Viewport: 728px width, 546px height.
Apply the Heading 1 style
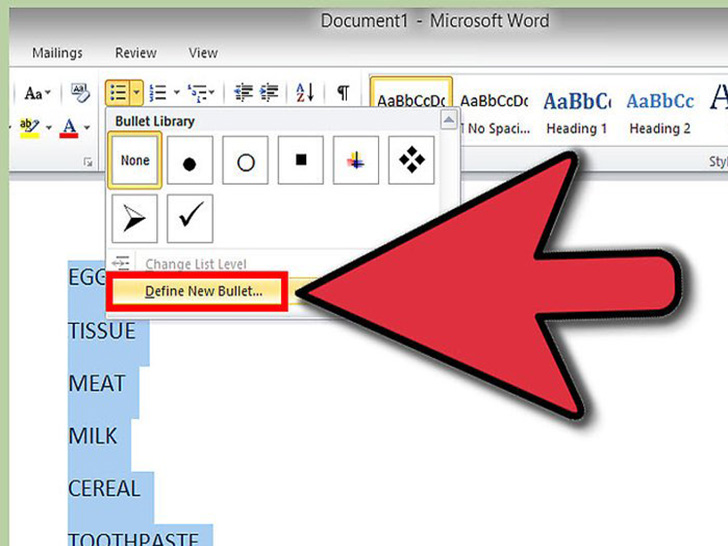577,113
